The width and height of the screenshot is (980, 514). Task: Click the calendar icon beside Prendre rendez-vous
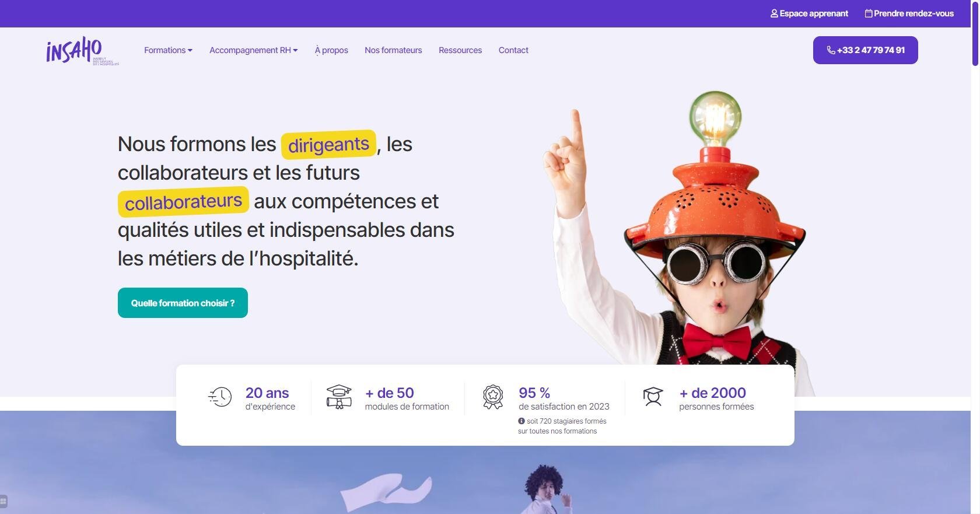click(x=869, y=13)
